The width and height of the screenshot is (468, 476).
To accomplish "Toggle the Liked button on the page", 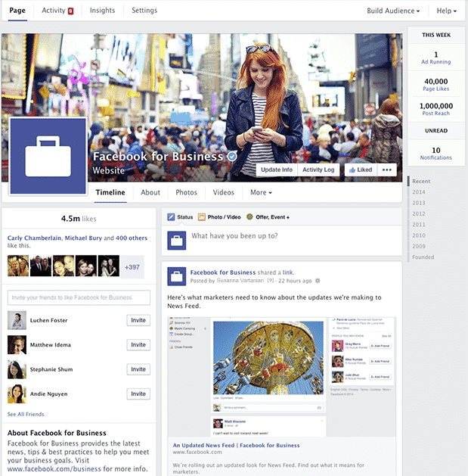I will [360, 170].
